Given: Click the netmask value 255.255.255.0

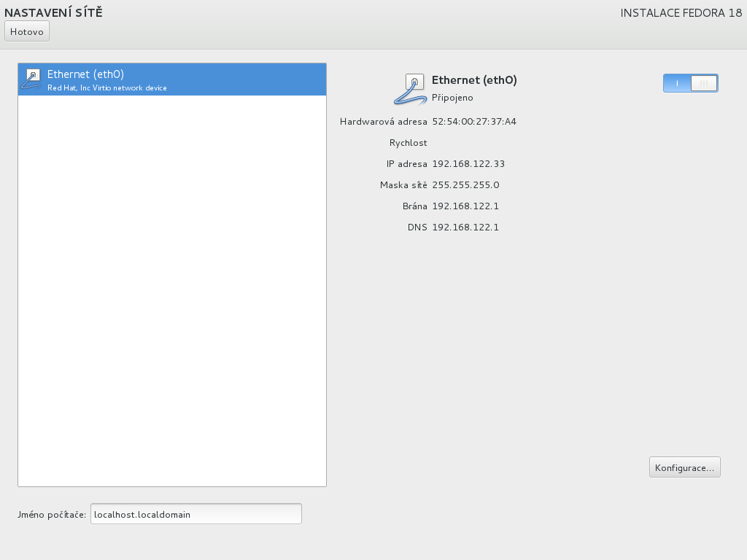Looking at the screenshot, I should pyautogui.click(x=465, y=185).
